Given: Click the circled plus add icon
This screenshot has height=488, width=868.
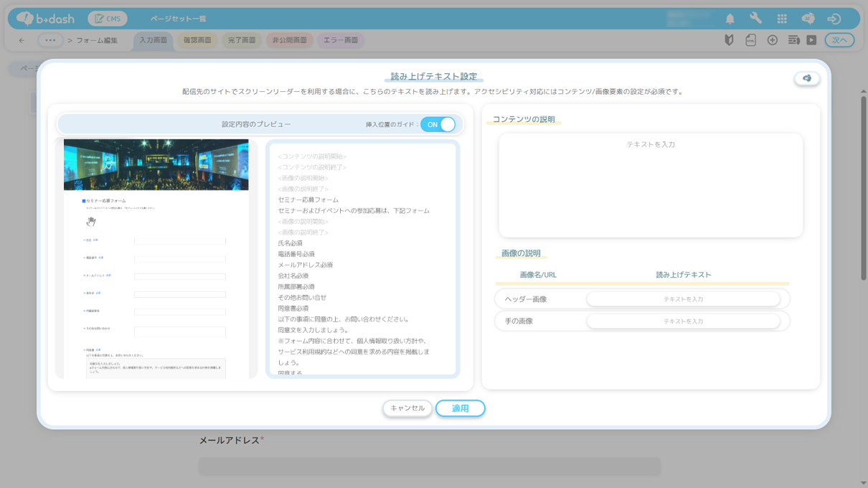Looking at the screenshot, I should [772, 40].
